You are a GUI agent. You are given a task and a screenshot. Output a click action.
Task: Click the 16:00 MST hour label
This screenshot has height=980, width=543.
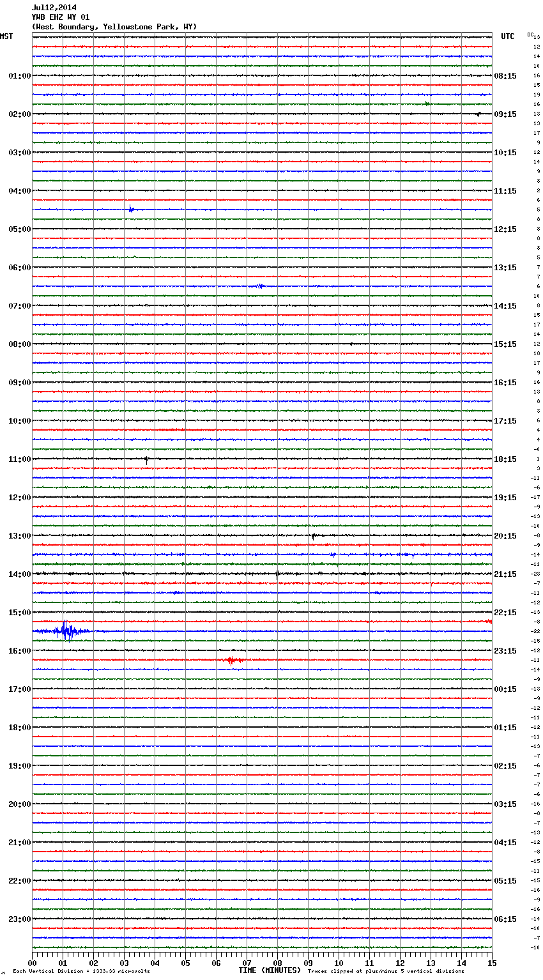pos(20,651)
